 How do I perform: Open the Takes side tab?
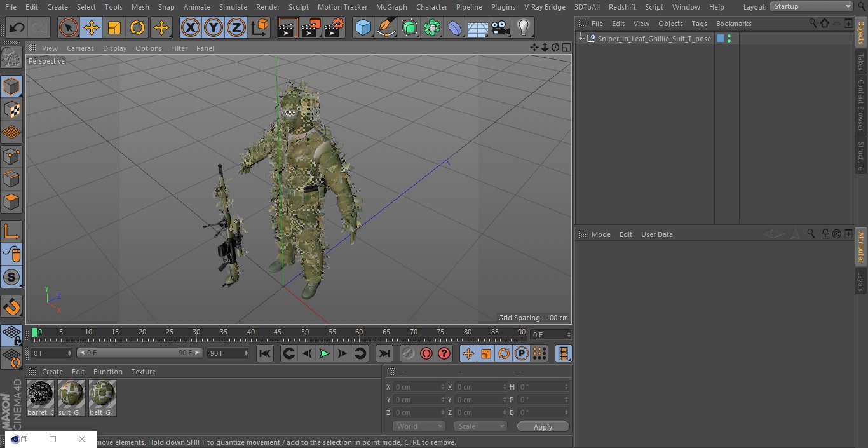pyautogui.click(x=861, y=62)
